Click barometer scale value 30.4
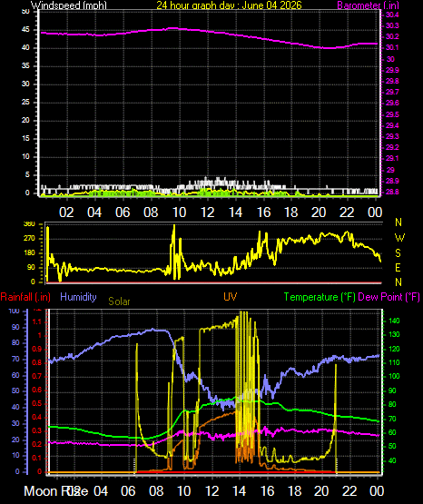The height and width of the screenshot is (504, 423). (x=392, y=15)
